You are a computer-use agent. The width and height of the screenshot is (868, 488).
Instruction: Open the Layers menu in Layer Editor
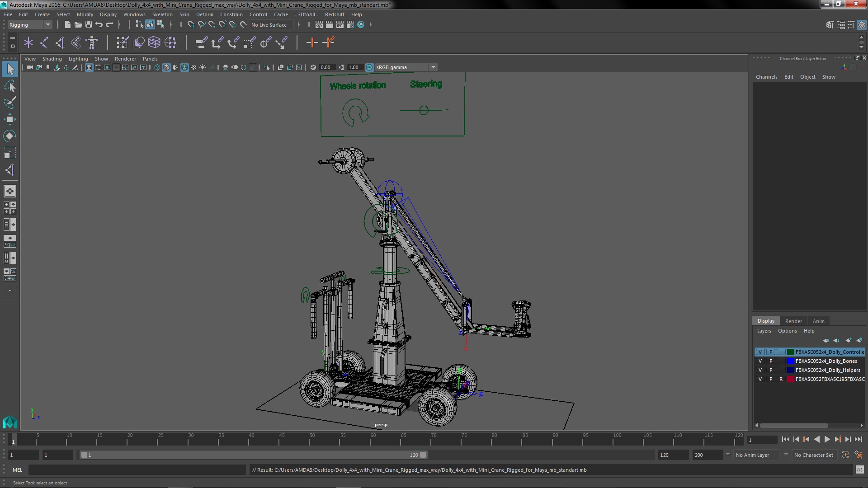coord(764,331)
